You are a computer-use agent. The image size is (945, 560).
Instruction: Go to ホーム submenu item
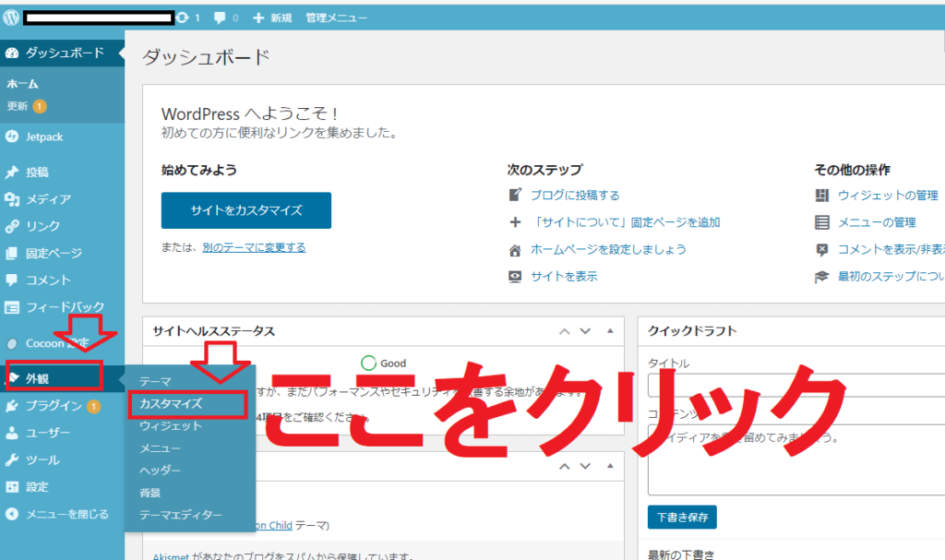pyautogui.click(x=22, y=84)
